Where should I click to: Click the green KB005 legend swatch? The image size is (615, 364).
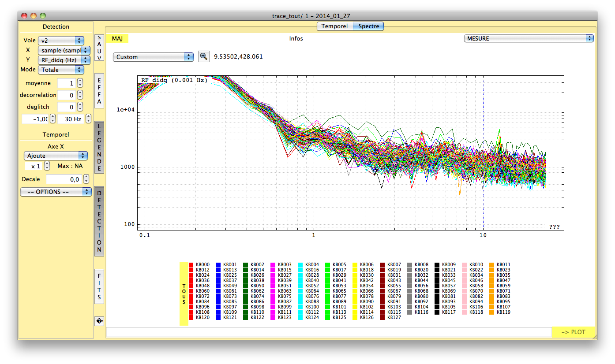coord(328,265)
